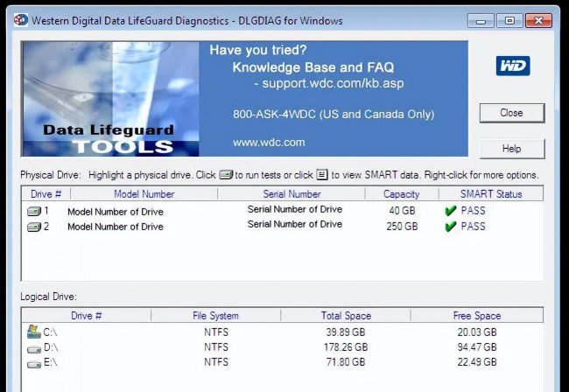The image size is (569, 392).
Task: Click the Close button
Action: [x=512, y=113]
